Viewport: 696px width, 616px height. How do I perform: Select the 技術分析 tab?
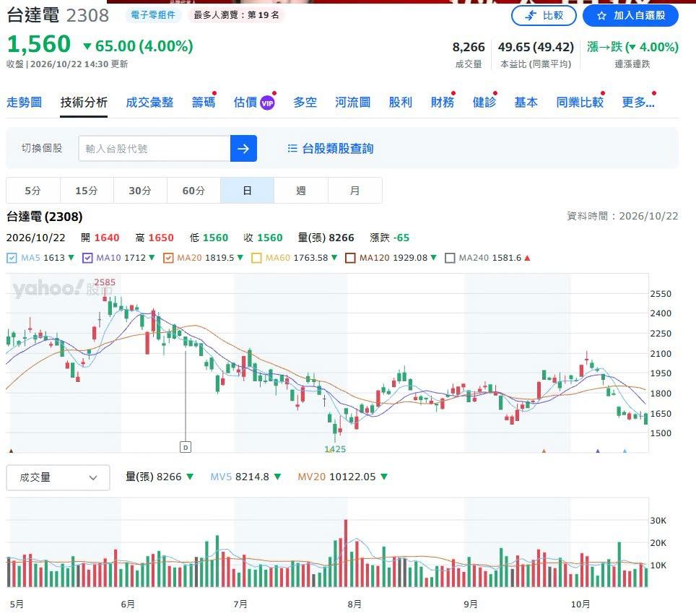tap(84, 102)
